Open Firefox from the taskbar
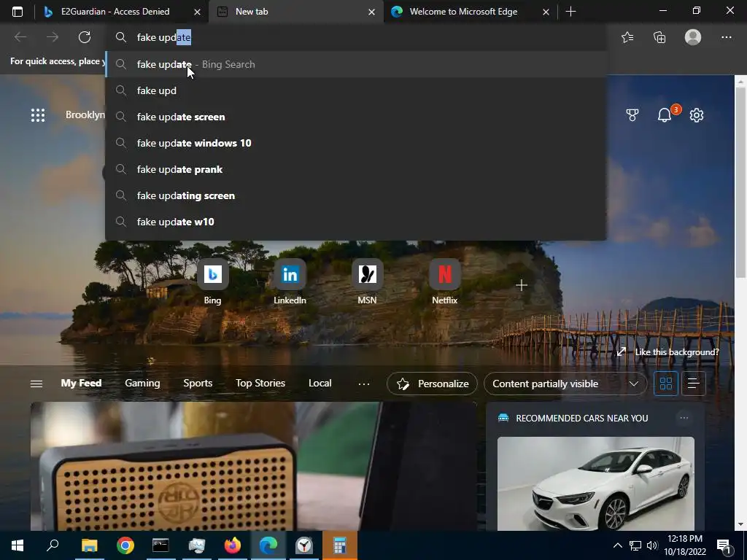747x560 pixels. coord(233,545)
